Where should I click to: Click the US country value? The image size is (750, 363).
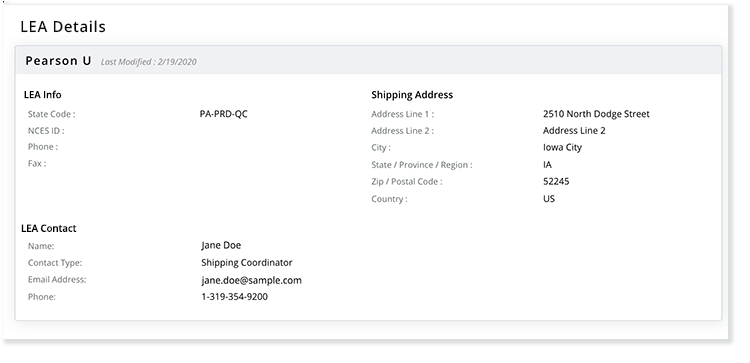(549, 198)
